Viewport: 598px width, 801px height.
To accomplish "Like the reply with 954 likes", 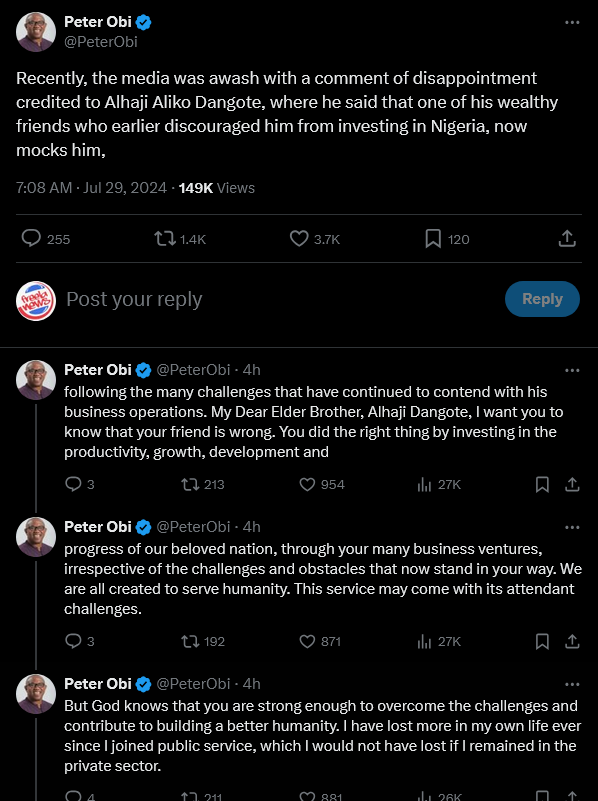I will tap(304, 484).
